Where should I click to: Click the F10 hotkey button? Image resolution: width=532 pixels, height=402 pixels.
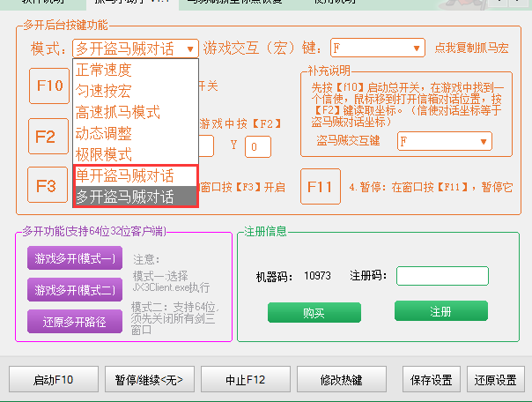click(x=50, y=86)
